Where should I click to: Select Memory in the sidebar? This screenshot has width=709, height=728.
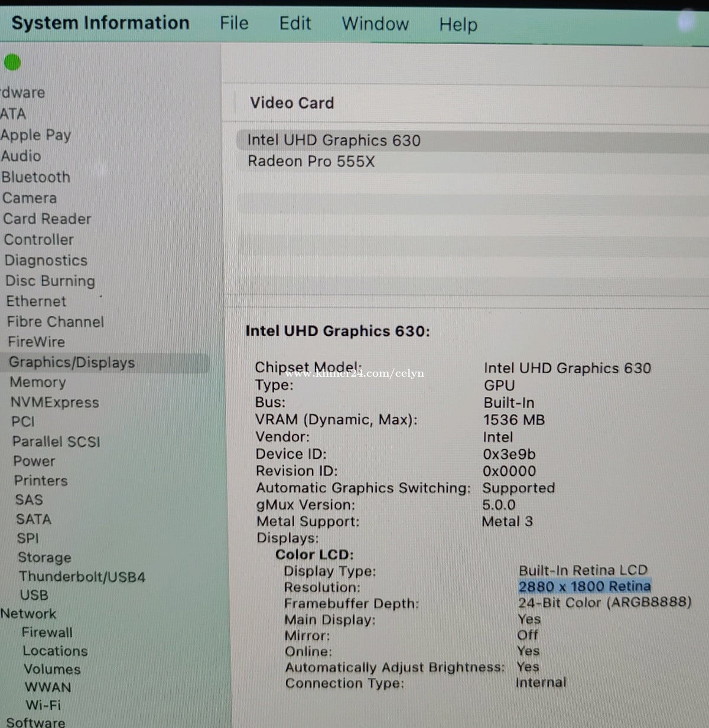click(38, 382)
